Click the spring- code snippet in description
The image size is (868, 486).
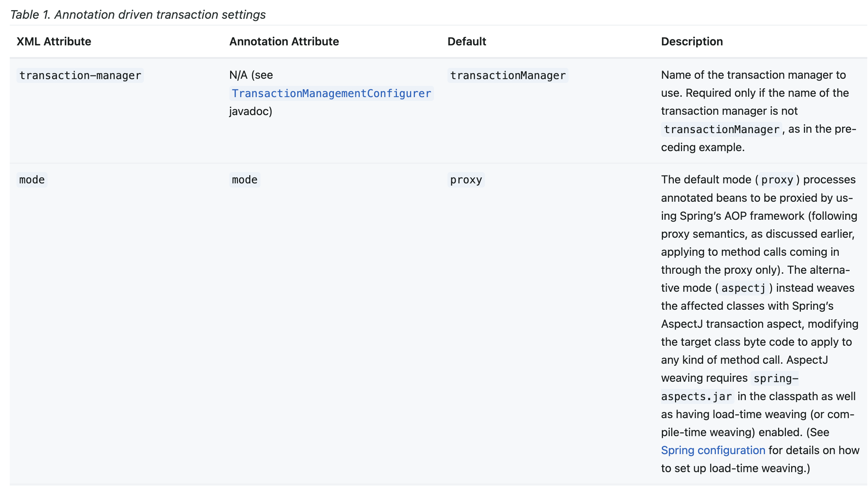[775, 378]
